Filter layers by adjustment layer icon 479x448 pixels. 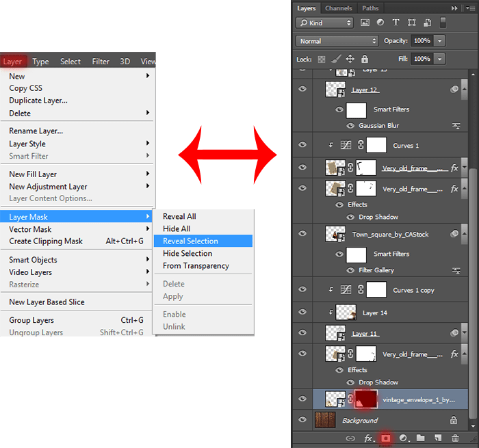tap(380, 23)
